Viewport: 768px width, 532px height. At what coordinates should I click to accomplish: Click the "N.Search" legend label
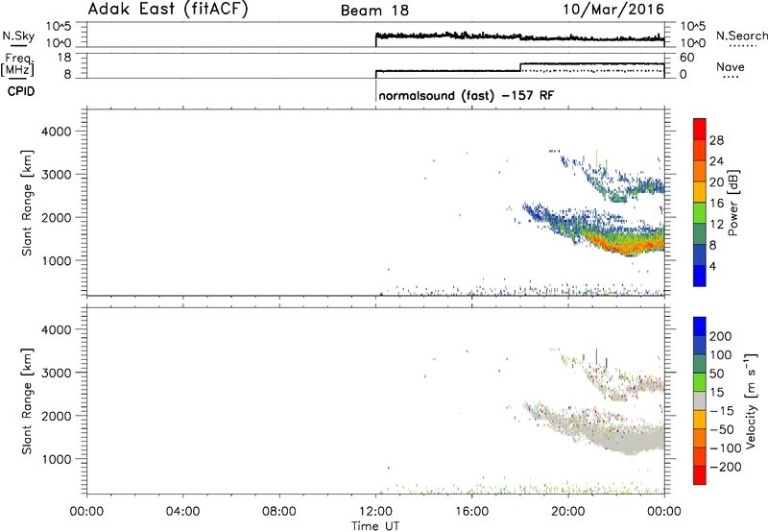point(741,36)
